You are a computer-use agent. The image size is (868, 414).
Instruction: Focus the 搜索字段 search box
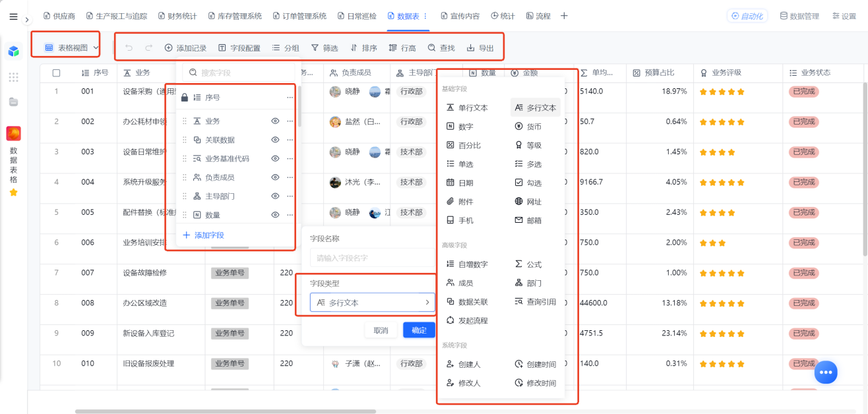pyautogui.click(x=237, y=73)
